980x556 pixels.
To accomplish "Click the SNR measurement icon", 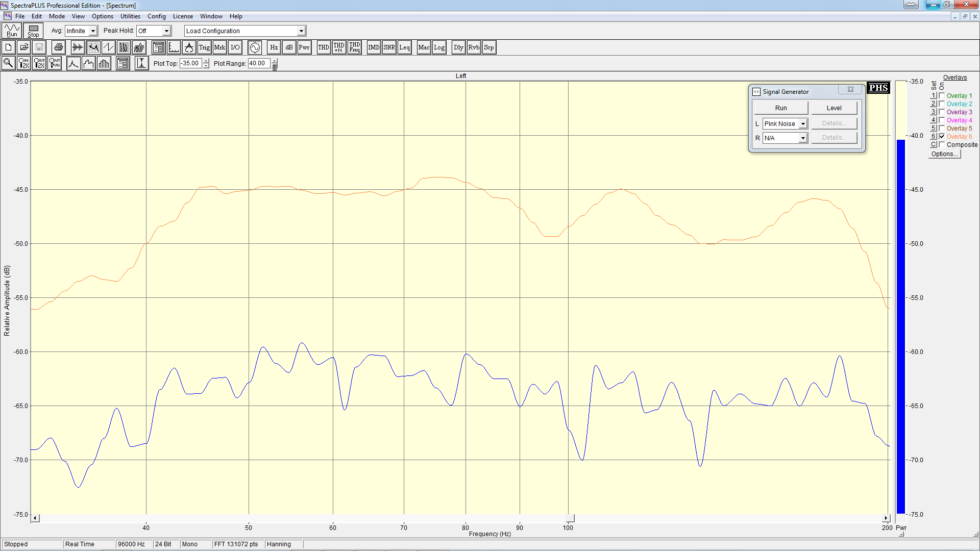I will (x=389, y=47).
